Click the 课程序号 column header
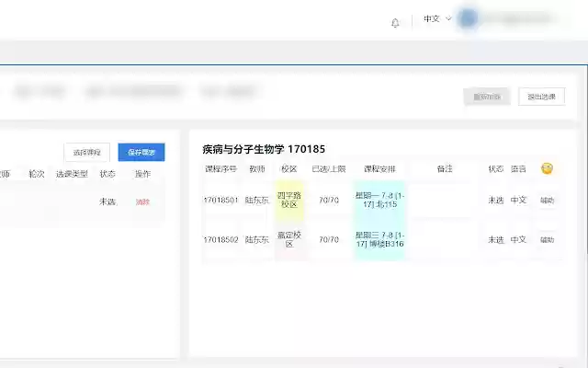The height and width of the screenshot is (368, 588). coord(220,169)
